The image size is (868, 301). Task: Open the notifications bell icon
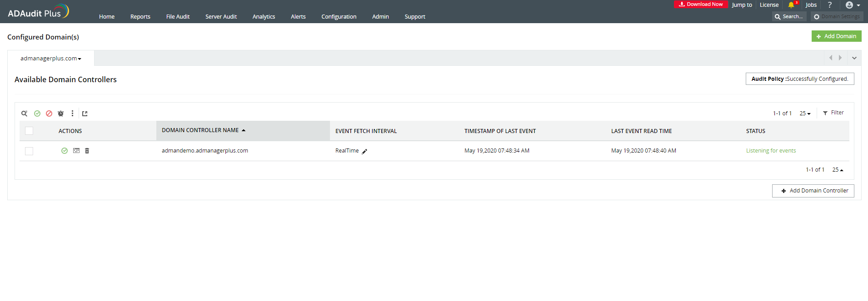pos(791,5)
